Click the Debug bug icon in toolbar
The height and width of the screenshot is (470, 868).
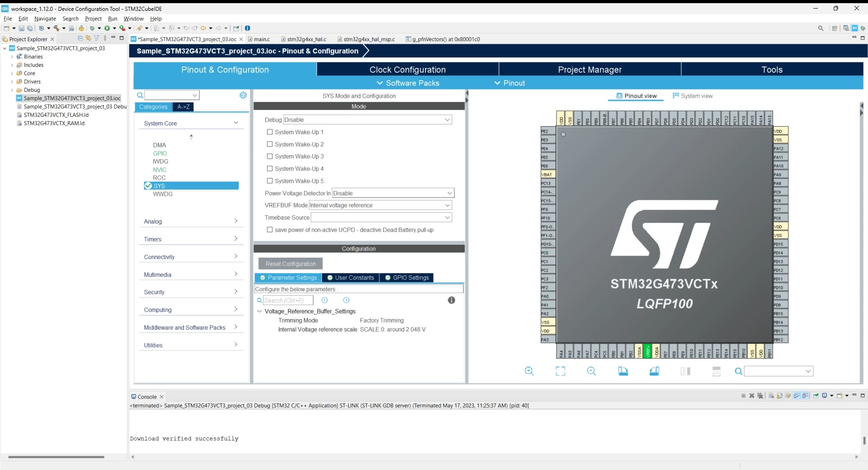click(x=92, y=28)
